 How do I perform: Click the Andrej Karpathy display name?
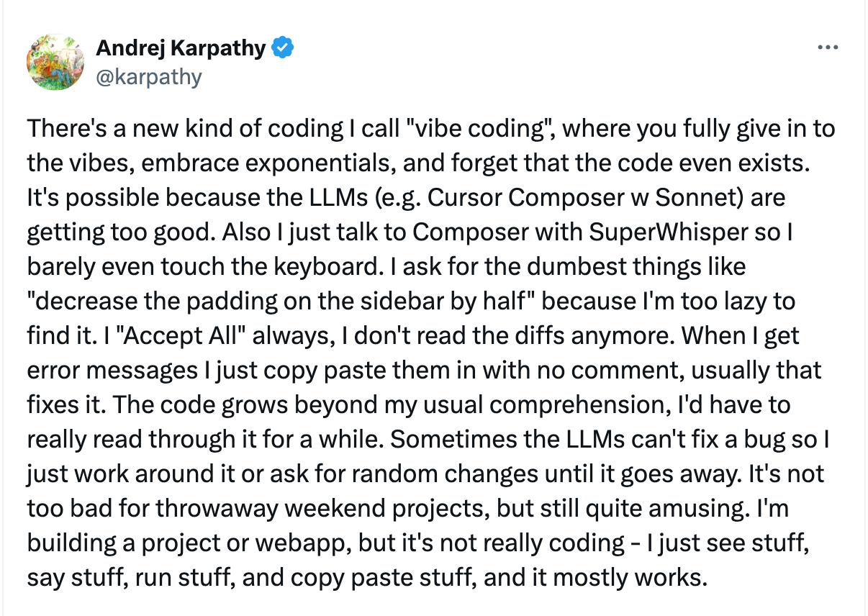pos(181,49)
